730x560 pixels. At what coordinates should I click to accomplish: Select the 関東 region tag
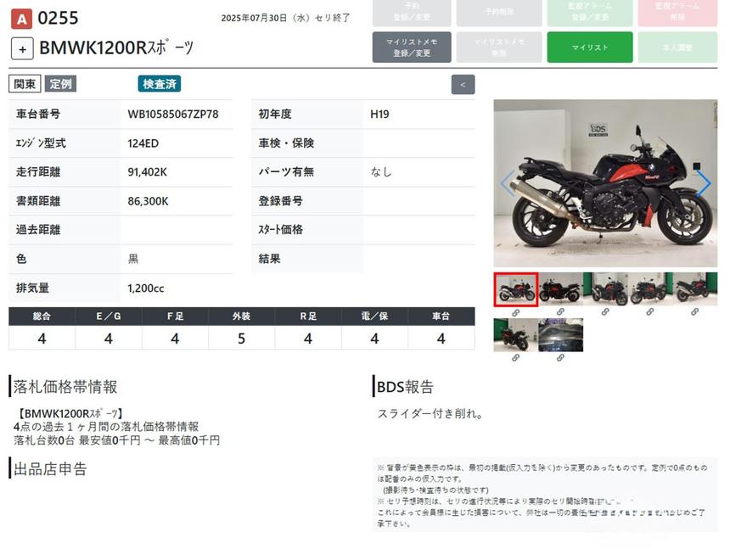pyautogui.click(x=25, y=84)
